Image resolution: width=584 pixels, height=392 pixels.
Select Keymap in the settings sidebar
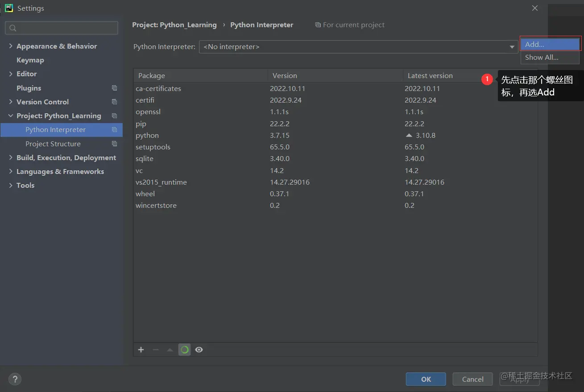pyautogui.click(x=30, y=60)
